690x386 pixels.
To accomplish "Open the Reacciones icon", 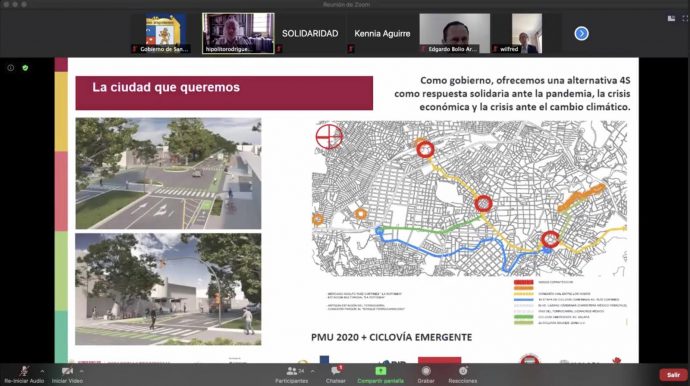I will [x=462, y=371].
